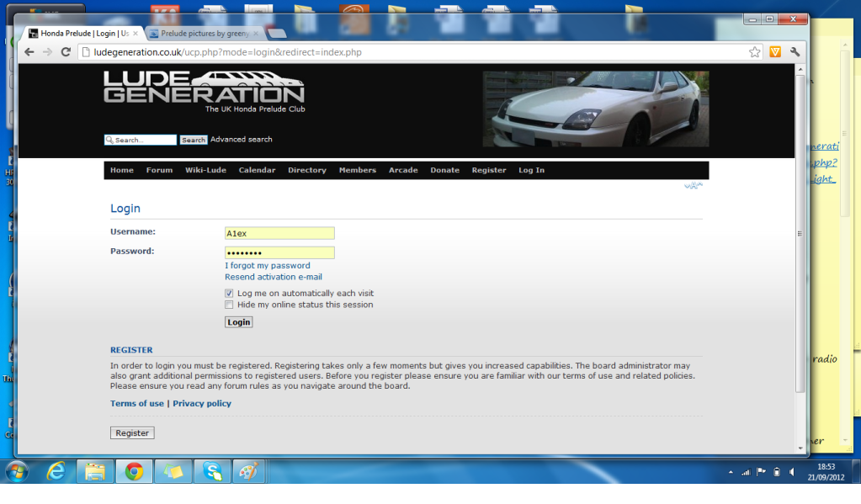Click the Lude Generation site logo
Screen dimensions: 861x504
pos(205,92)
